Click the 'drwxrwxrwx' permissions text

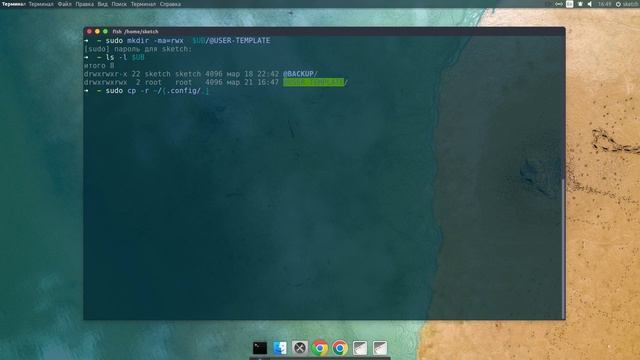(x=105, y=82)
